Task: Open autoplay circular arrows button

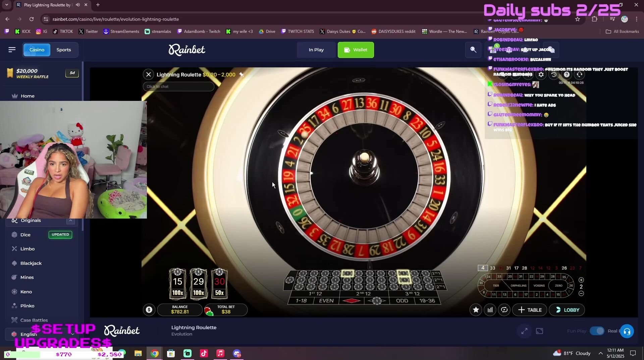Action: 504,310
